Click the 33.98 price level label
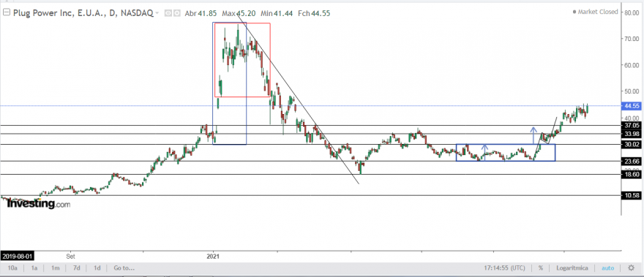The height and width of the screenshot is (277, 644). coord(632,134)
